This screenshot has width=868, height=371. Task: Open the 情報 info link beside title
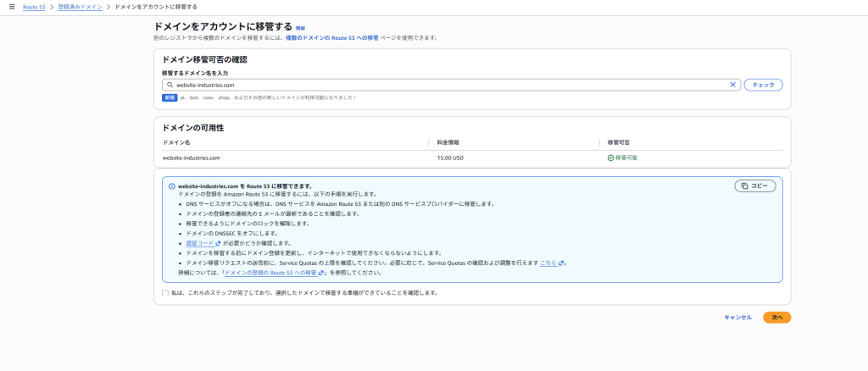tap(300, 28)
